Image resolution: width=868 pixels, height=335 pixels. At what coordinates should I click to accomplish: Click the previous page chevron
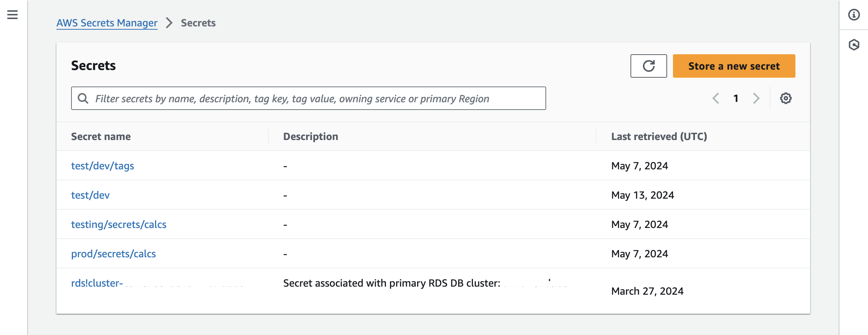(716, 98)
